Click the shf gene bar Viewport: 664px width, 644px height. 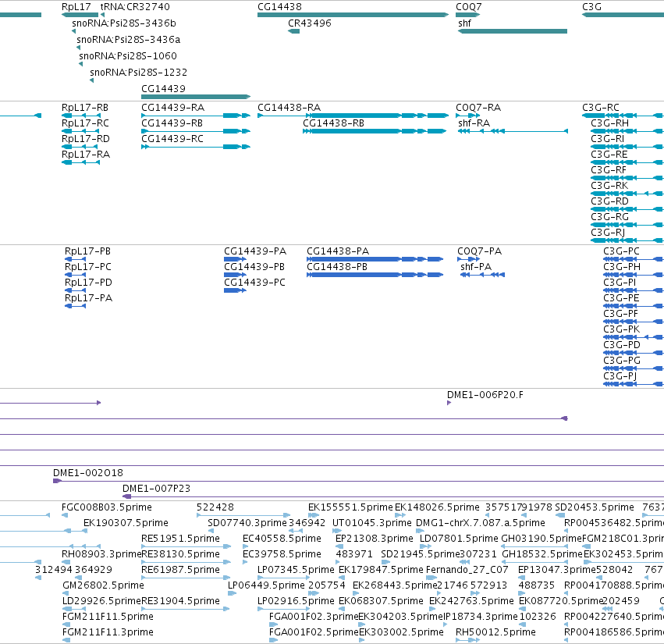tap(513, 31)
